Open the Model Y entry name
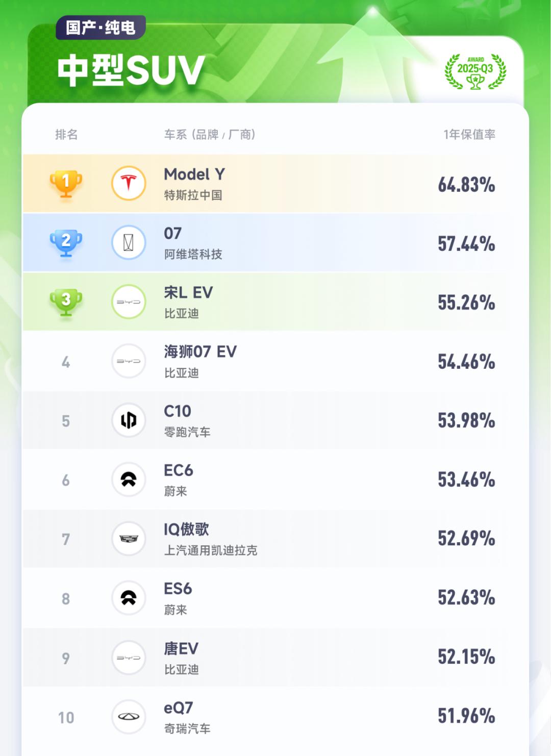This screenshot has height=756, width=551. (194, 174)
